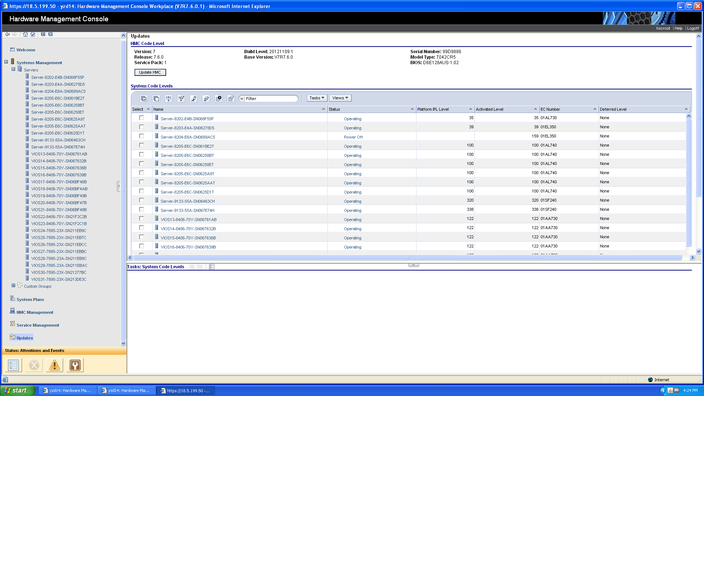This screenshot has width=704, height=588.
Task: Click the HMC Management icon in navigation
Action: point(12,311)
